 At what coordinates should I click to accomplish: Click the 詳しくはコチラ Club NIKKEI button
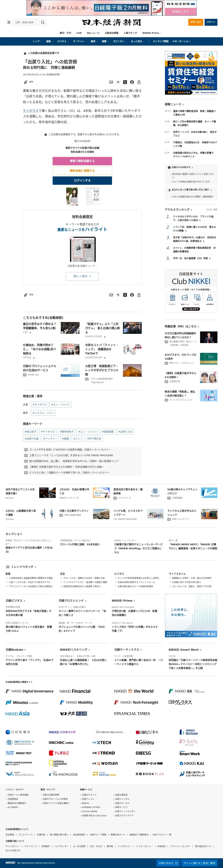(191, 309)
